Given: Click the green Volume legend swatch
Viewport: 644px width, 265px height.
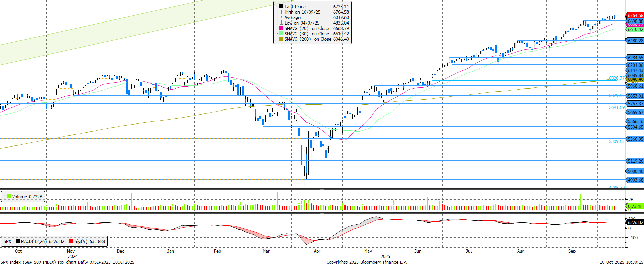Looking at the screenshot, I should click(x=9, y=197).
